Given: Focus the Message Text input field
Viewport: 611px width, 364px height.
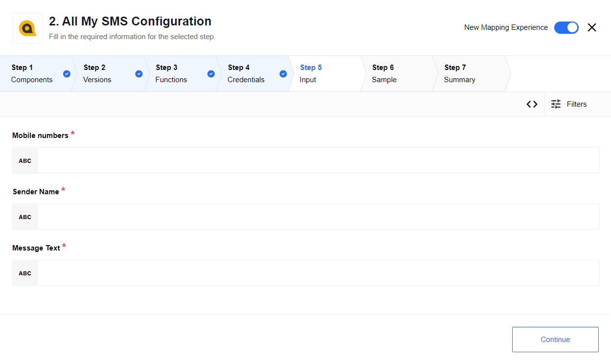Looking at the screenshot, I should click(318, 273).
